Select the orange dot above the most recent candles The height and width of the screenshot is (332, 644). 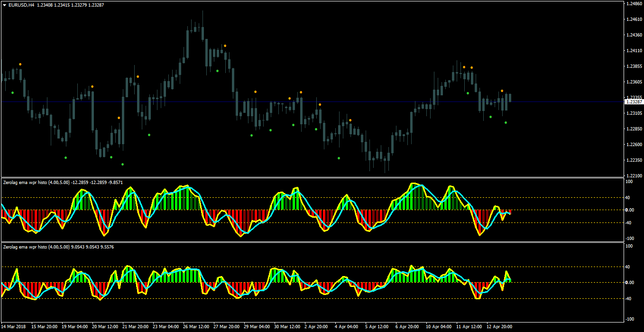click(x=502, y=91)
